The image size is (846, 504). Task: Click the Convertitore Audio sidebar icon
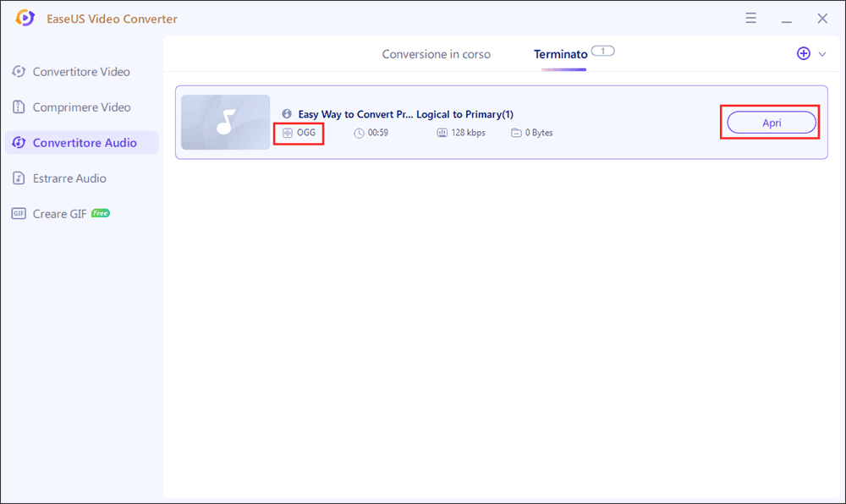tap(19, 142)
